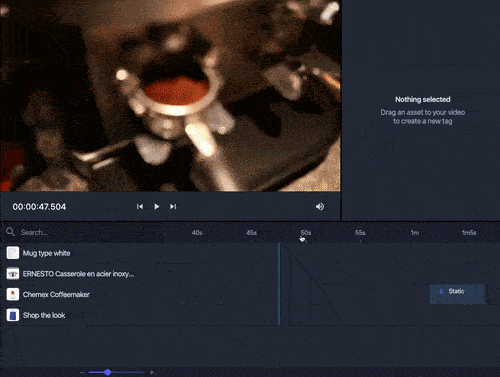Screen dimensions: 500x377
Task: Click the timeline zoom slider handle
Action: coord(107,372)
